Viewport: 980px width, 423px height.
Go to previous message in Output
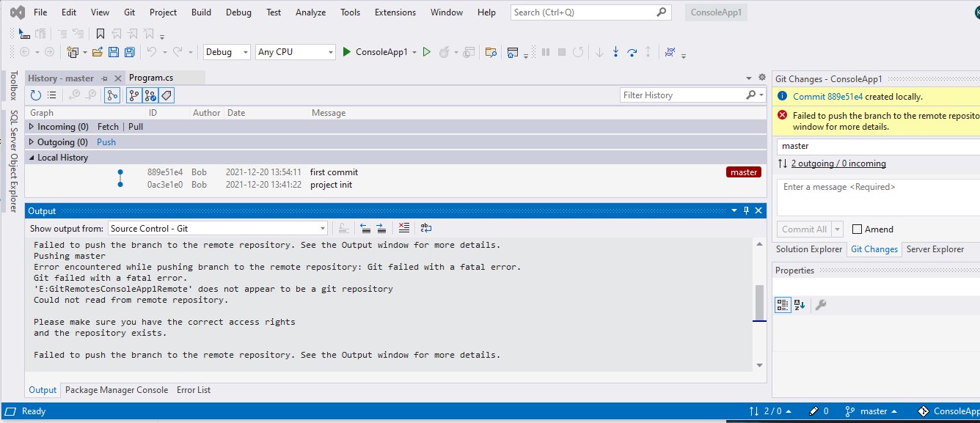click(365, 229)
